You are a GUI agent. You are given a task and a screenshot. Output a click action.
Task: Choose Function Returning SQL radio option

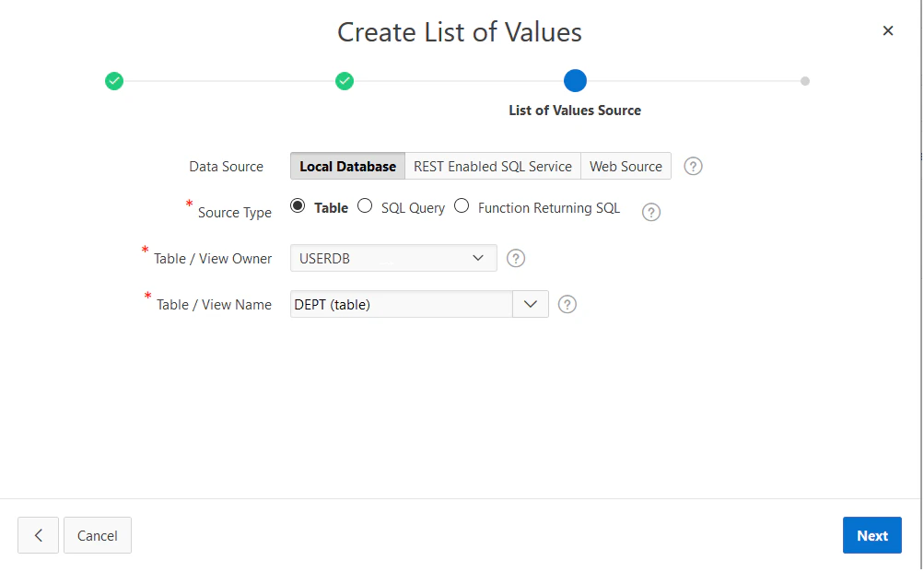point(462,205)
